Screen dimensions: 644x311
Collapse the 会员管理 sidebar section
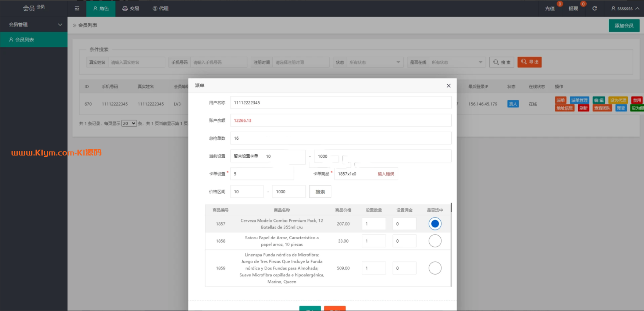[33, 25]
